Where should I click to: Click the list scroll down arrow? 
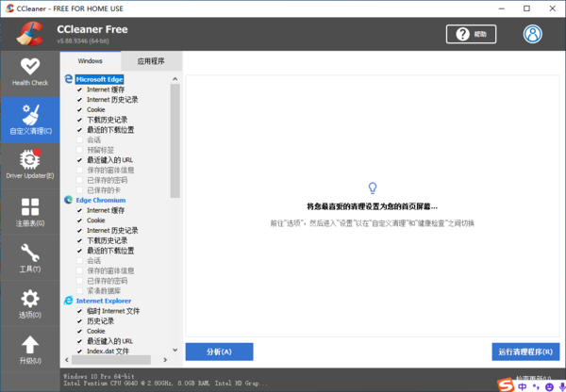(175, 350)
